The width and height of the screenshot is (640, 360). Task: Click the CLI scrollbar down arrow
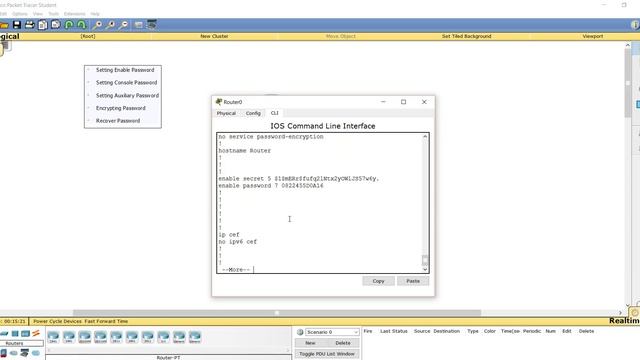425,269
